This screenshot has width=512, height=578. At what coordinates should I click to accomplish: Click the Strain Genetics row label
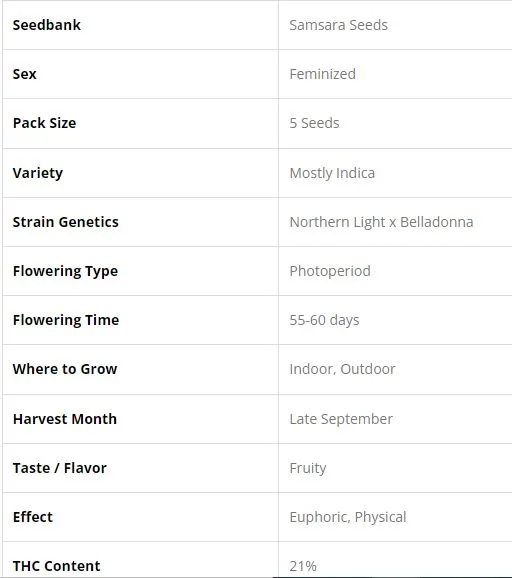pos(66,222)
